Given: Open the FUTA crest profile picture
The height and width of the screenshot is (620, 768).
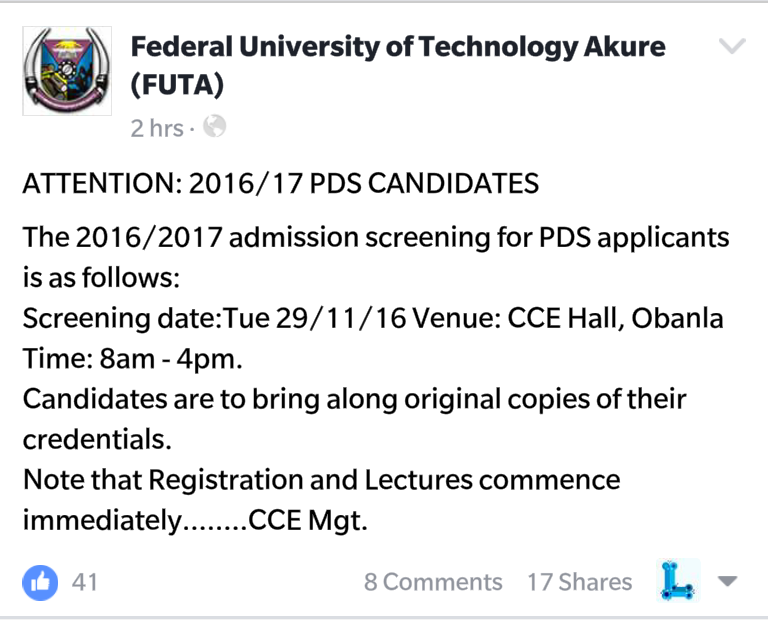Looking at the screenshot, I should click(x=67, y=71).
